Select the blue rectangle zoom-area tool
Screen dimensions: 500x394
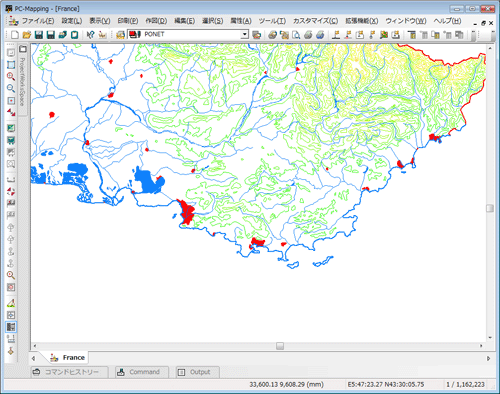click(x=11, y=65)
